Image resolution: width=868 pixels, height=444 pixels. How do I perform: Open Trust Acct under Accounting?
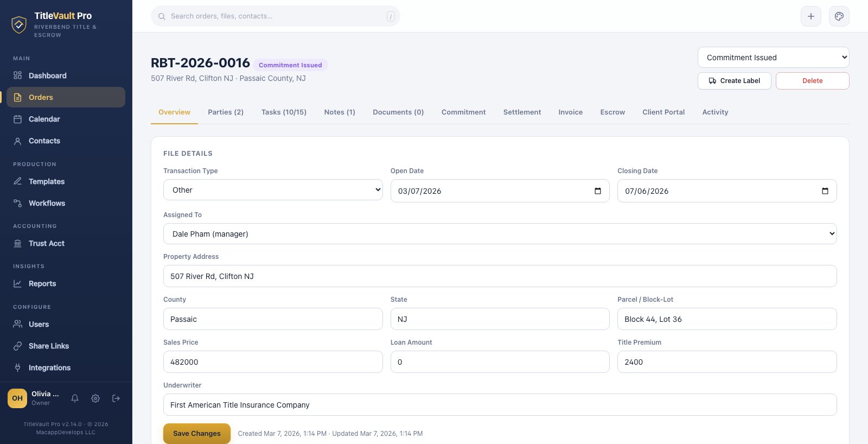tap(66, 243)
